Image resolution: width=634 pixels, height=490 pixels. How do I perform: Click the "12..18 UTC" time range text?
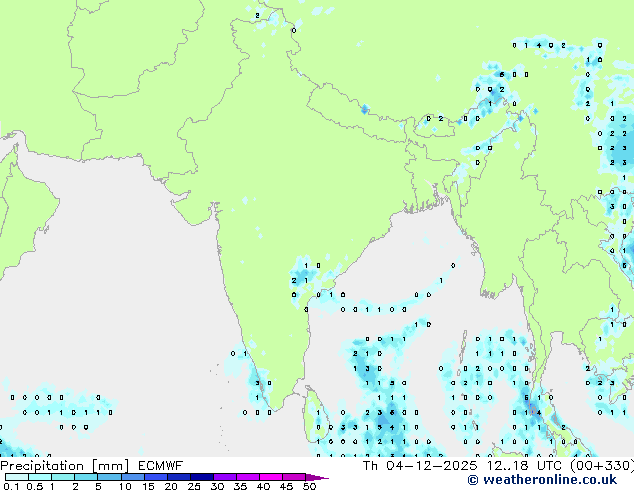(524, 466)
